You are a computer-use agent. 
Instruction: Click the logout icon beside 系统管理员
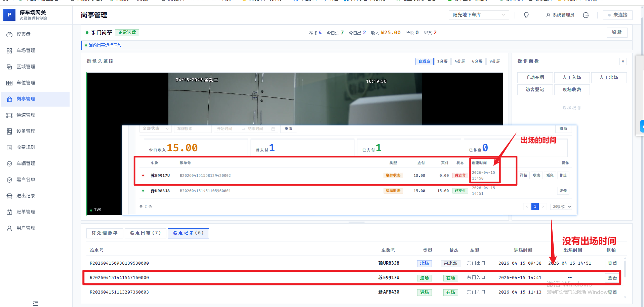click(x=586, y=15)
